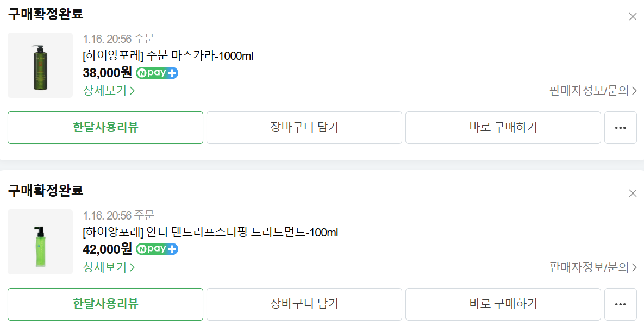Dismiss the 안티 댄드러프 order card

(x=633, y=193)
